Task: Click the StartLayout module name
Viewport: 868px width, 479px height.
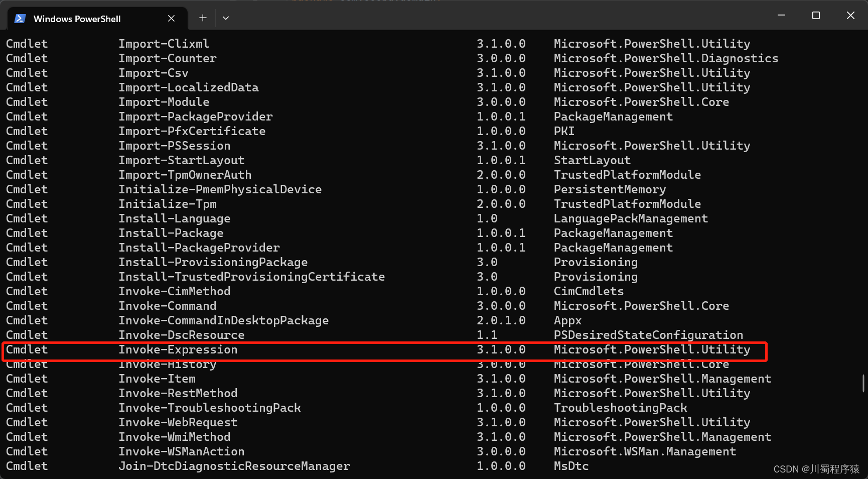Action: pos(593,160)
